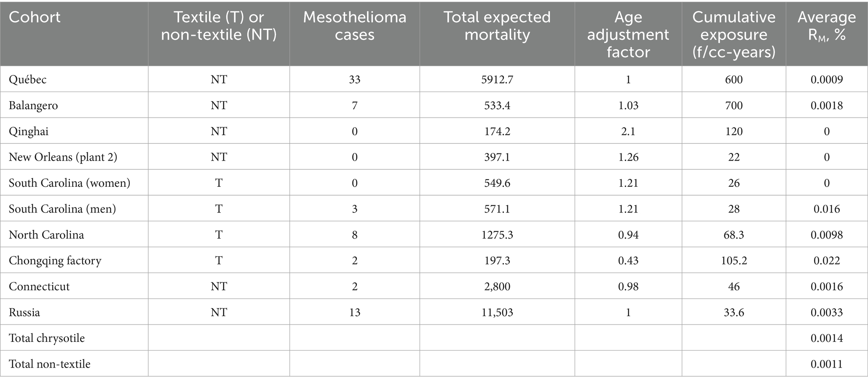Select the Chongqing factory row label
This screenshot has height=384, width=868.
click(x=55, y=260)
